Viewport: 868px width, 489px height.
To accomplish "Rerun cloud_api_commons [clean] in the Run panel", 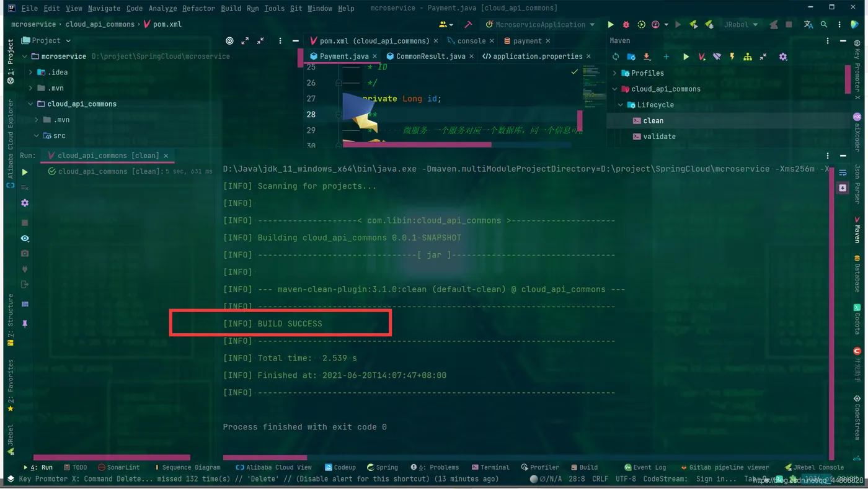I will 25,172.
